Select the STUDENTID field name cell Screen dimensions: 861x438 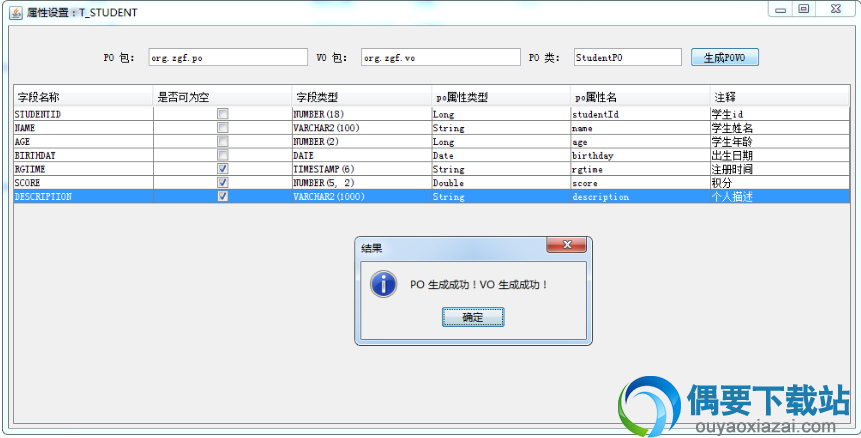(83, 114)
